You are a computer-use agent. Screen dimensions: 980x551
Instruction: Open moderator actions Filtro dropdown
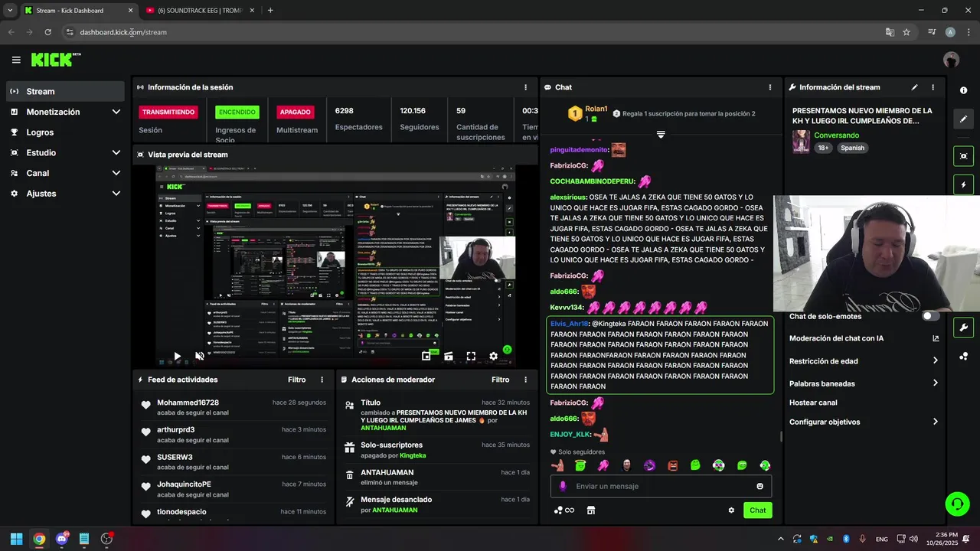pyautogui.click(x=500, y=380)
